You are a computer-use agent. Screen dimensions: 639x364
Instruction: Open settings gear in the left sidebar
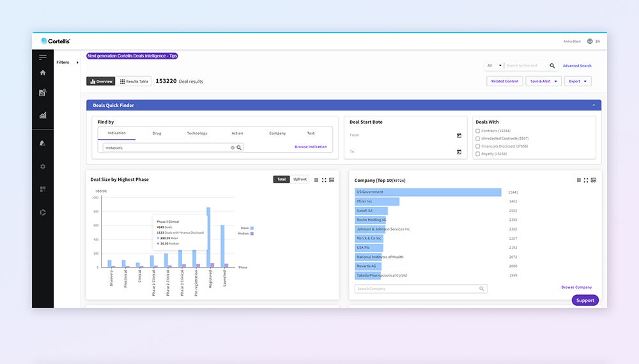43,167
